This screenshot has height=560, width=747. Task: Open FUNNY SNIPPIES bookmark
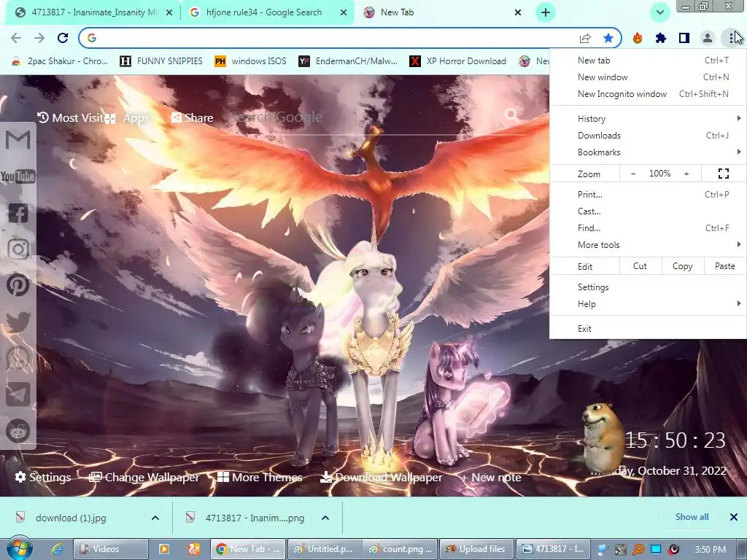click(161, 61)
